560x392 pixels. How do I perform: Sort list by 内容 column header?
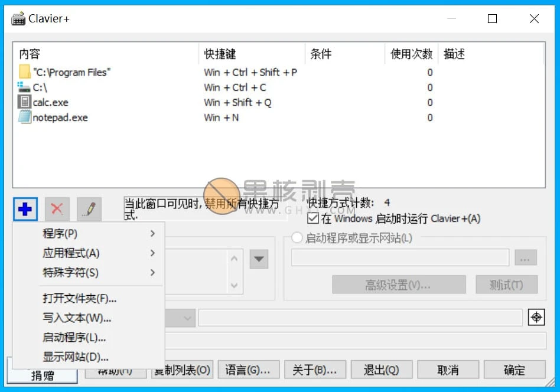point(106,54)
